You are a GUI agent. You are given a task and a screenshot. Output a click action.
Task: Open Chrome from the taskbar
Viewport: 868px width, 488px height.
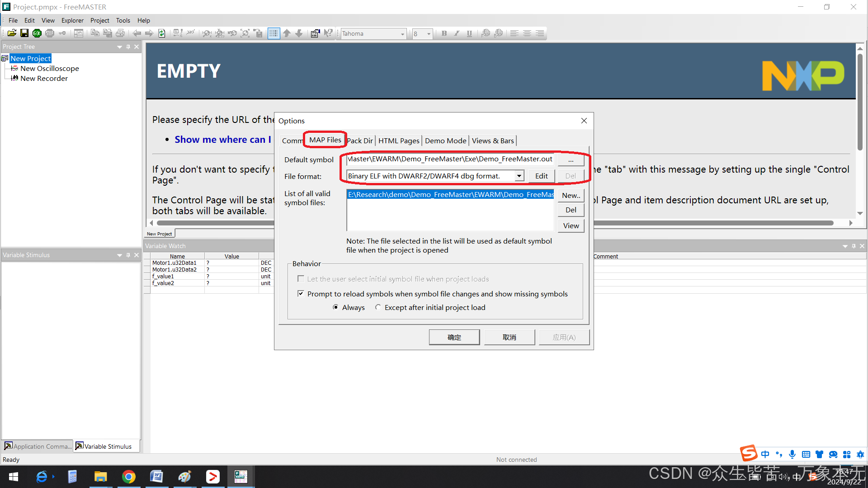pos(129,477)
